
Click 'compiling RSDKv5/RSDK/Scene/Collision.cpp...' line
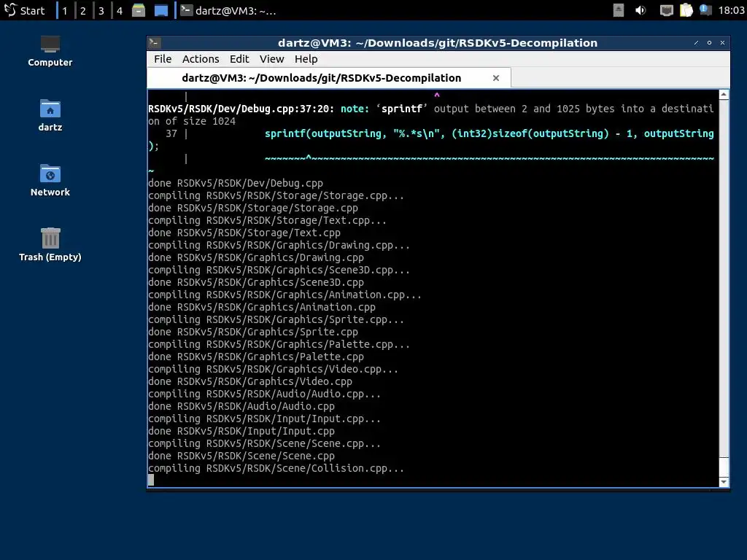[x=276, y=468]
